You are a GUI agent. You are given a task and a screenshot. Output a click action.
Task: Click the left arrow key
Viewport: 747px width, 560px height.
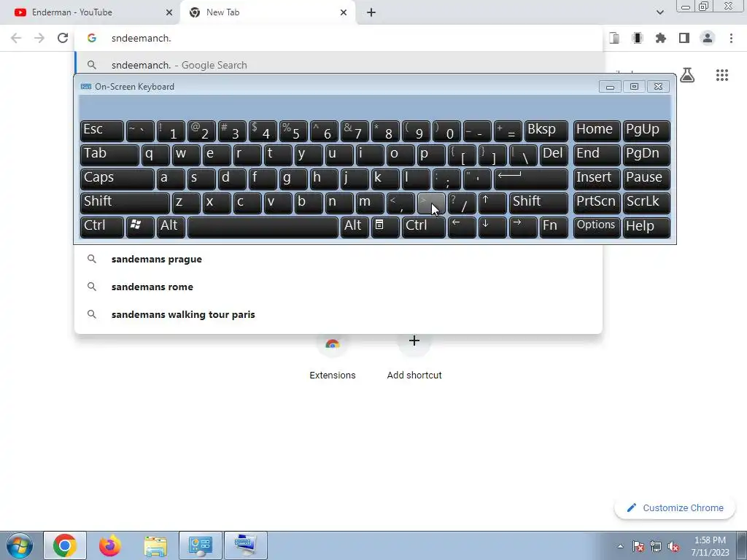coord(462,227)
